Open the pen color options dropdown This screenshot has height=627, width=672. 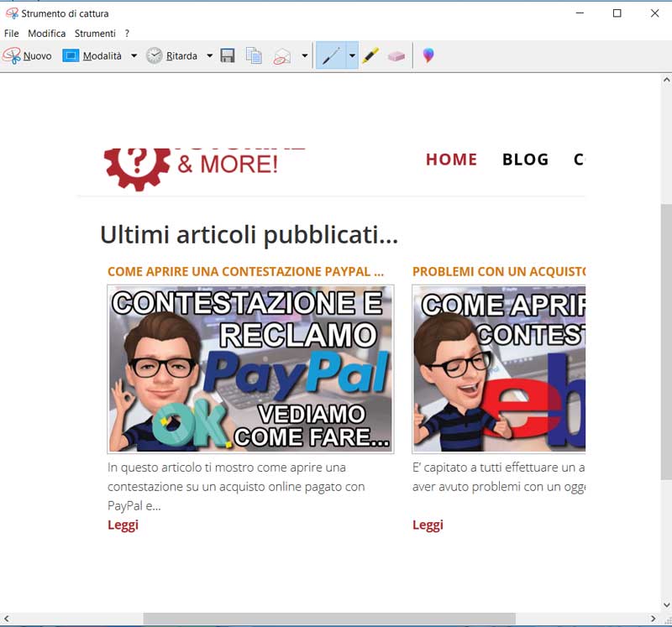352,55
